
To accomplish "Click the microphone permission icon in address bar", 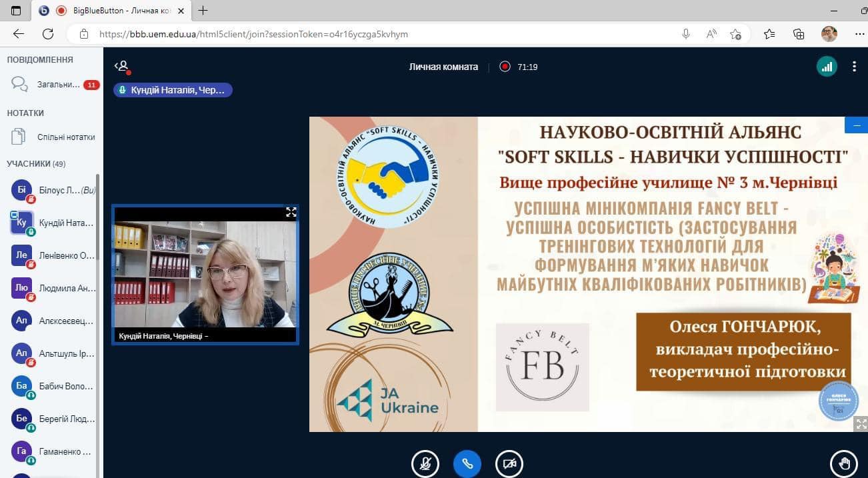I will 686,34.
